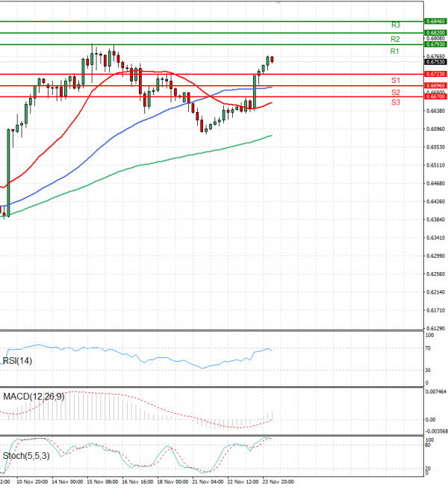
Task: Click the S3 support label
Action: click(x=396, y=102)
